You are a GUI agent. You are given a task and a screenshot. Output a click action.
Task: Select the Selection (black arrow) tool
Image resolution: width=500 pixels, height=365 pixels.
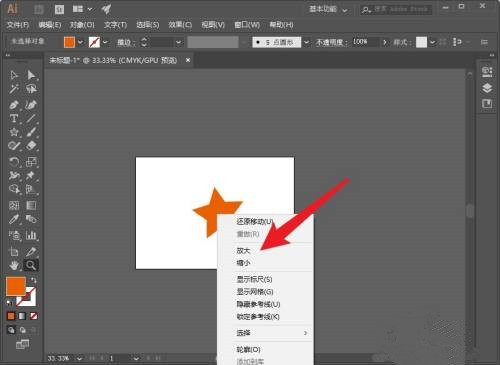pos(14,75)
